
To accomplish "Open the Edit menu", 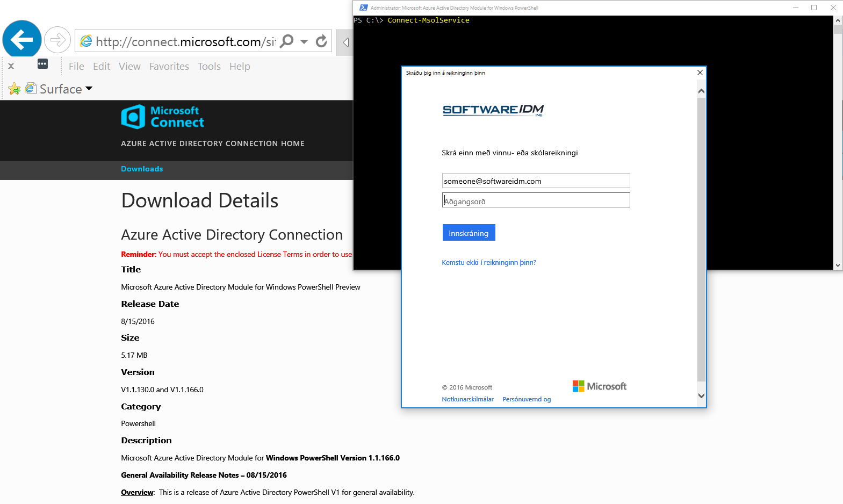I will [x=102, y=66].
